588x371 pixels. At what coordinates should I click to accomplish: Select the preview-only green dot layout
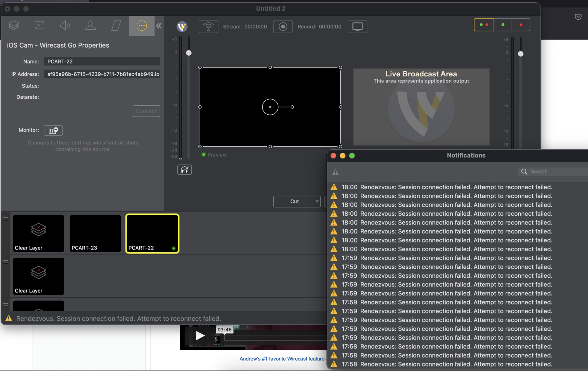click(503, 25)
